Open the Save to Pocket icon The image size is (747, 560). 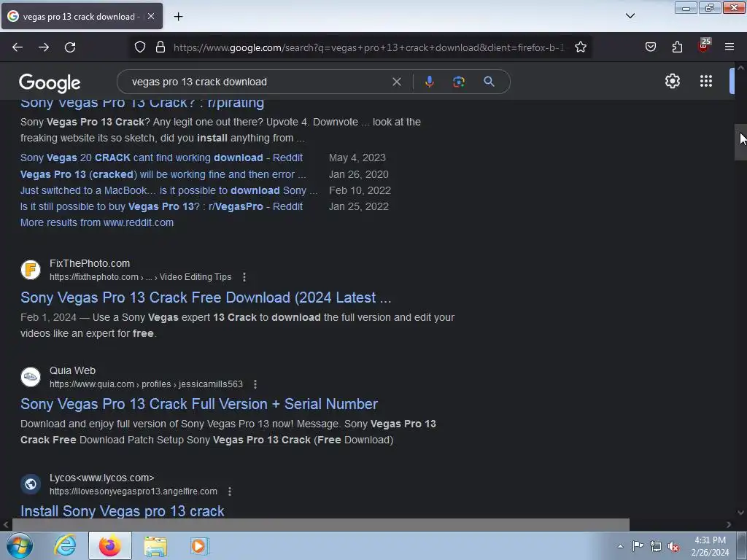[x=651, y=47]
